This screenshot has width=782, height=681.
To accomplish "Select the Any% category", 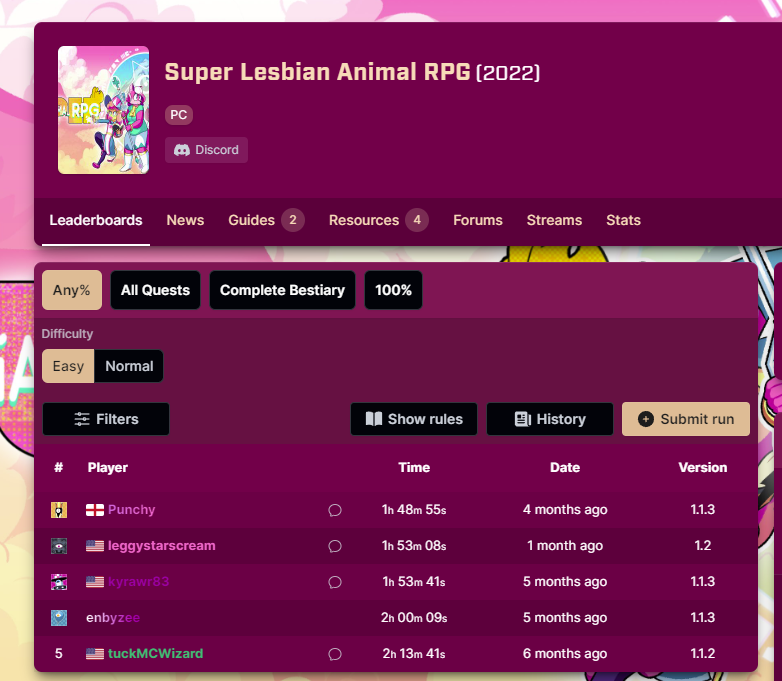I will pyautogui.click(x=72, y=290).
